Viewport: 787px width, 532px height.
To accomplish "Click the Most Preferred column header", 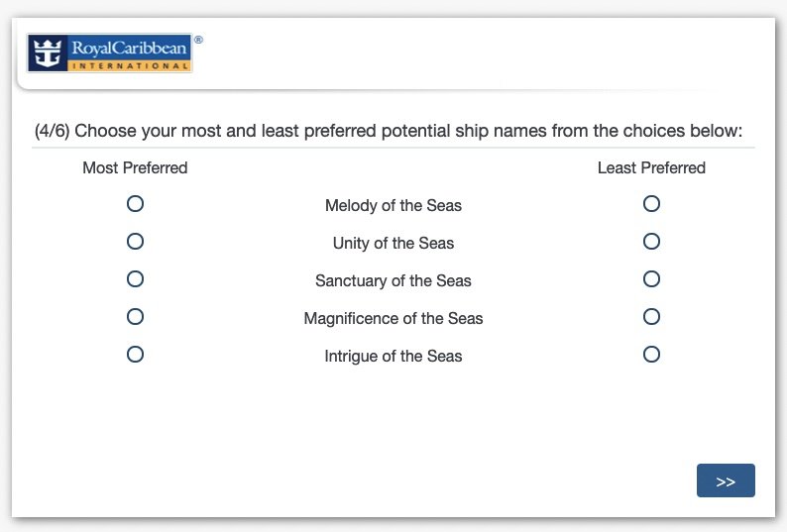I will pyautogui.click(x=135, y=168).
